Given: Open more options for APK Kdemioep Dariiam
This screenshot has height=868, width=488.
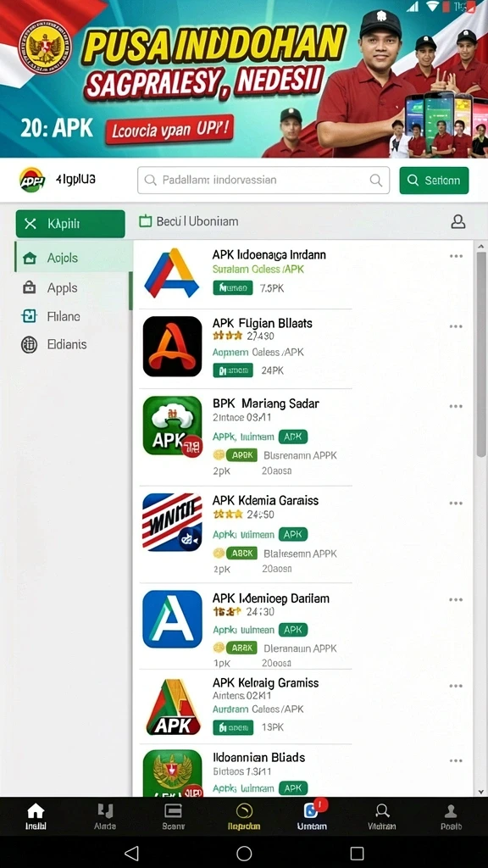Looking at the screenshot, I should tap(456, 600).
